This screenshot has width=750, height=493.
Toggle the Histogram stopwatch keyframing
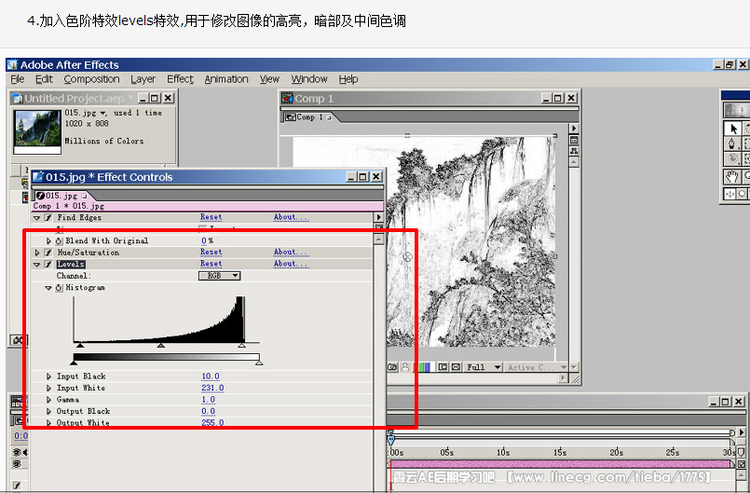click(59, 287)
